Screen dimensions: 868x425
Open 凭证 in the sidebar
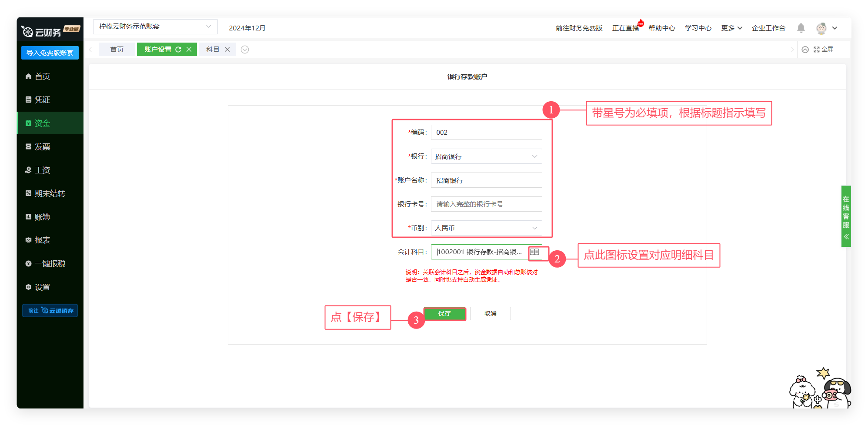(42, 100)
